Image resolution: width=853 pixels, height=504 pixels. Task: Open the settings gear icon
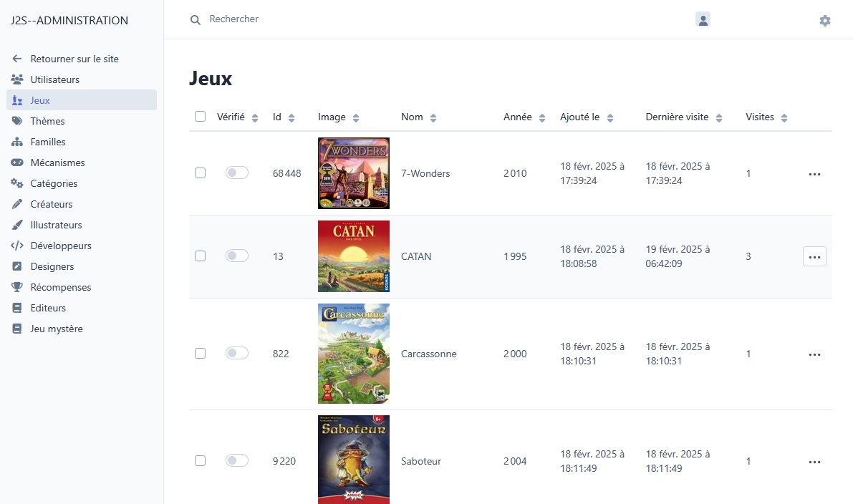click(x=824, y=21)
